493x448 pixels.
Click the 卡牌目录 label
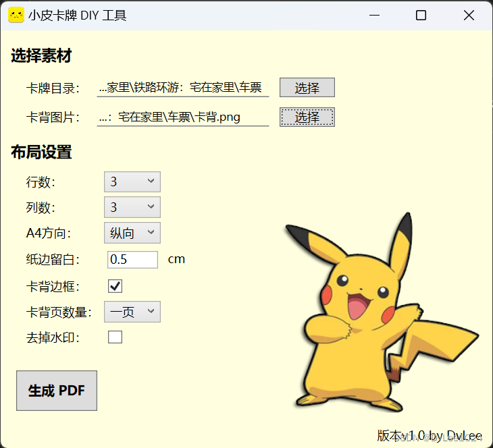(x=53, y=88)
